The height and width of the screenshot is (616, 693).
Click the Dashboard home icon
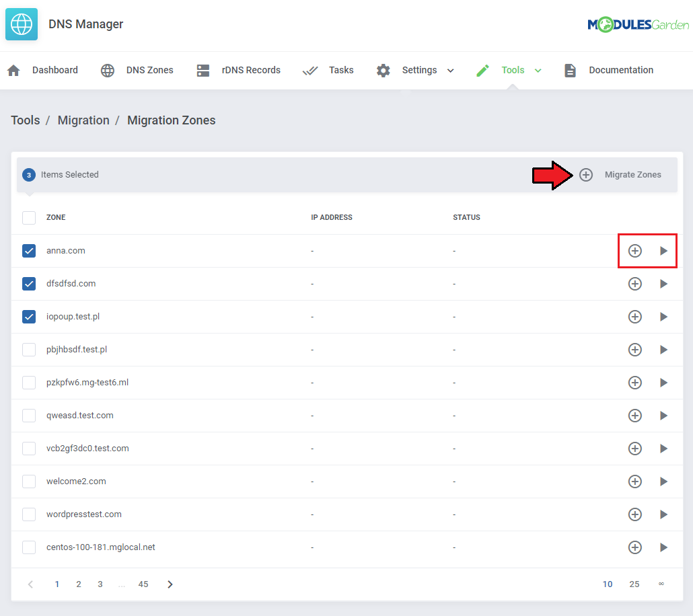(x=13, y=70)
